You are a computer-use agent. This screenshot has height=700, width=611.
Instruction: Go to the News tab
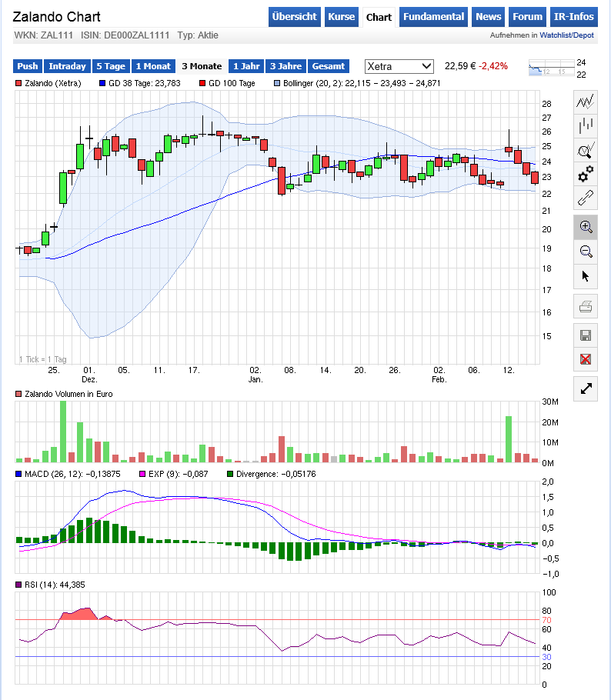point(488,17)
